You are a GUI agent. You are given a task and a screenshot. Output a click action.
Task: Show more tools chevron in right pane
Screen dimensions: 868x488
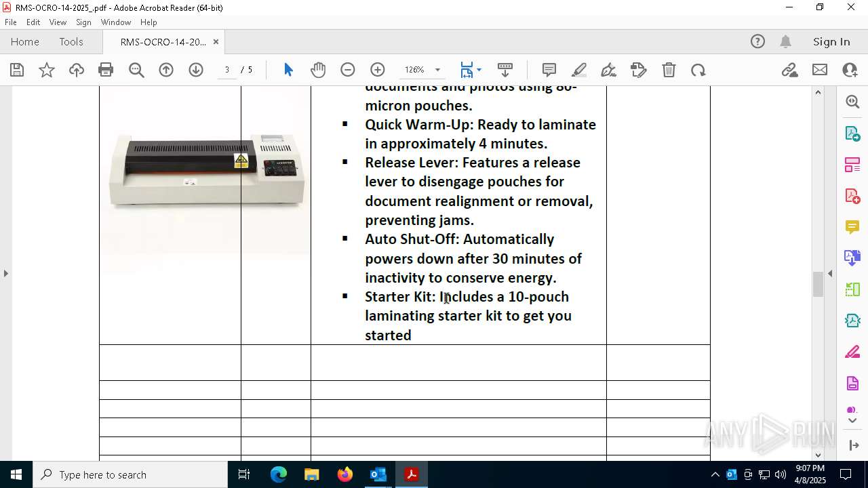pyautogui.click(x=852, y=420)
